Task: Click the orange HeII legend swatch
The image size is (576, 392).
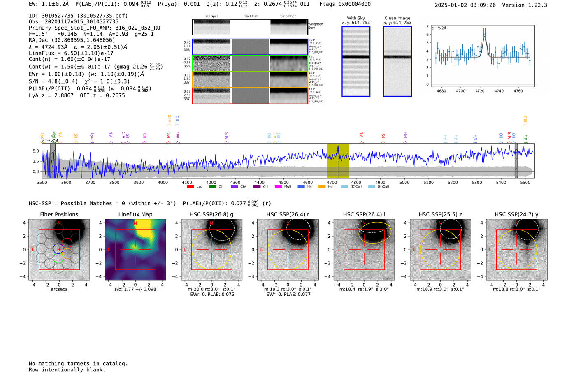Action: pyautogui.click(x=322, y=186)
